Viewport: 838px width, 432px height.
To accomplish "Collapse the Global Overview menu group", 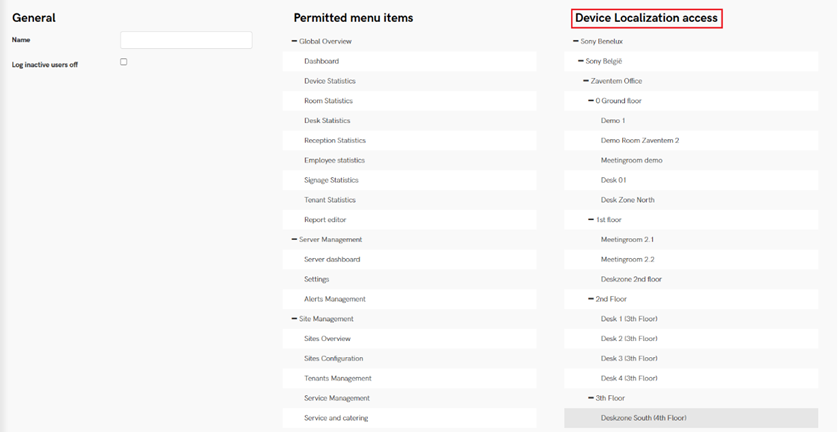I will coord(294,41).
